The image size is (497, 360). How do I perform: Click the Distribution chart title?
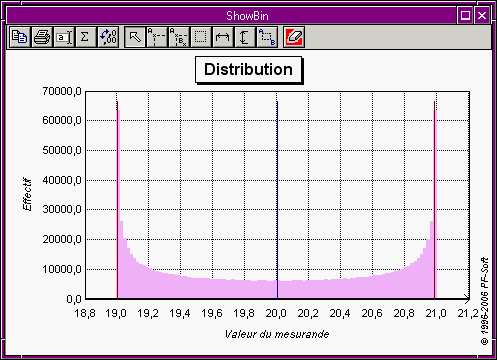[249, 70]
